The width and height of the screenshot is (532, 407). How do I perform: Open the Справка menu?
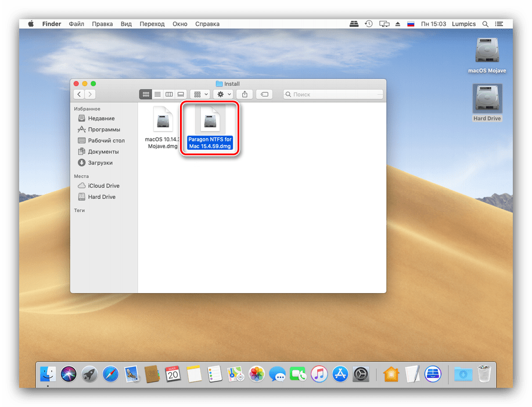(x=207, y=24)
